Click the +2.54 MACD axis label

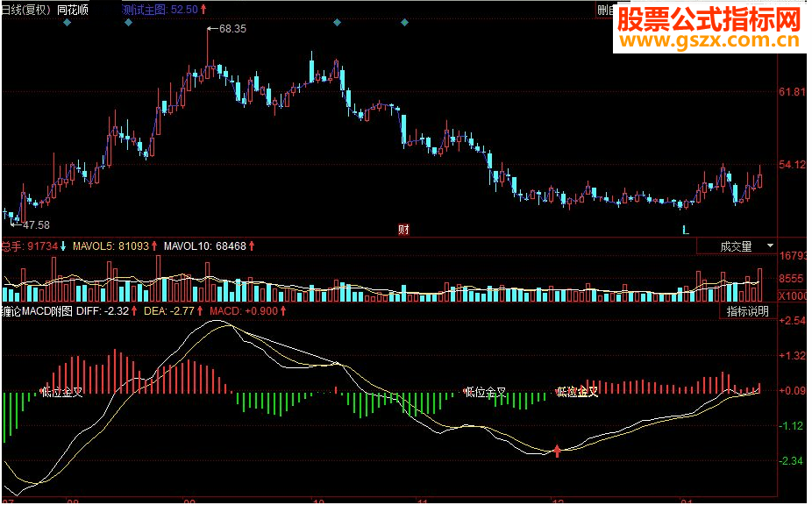point(793,321)
